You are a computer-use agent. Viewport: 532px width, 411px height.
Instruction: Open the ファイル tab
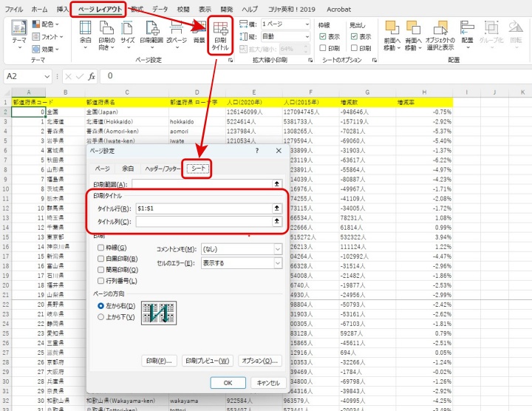[14, 9]
